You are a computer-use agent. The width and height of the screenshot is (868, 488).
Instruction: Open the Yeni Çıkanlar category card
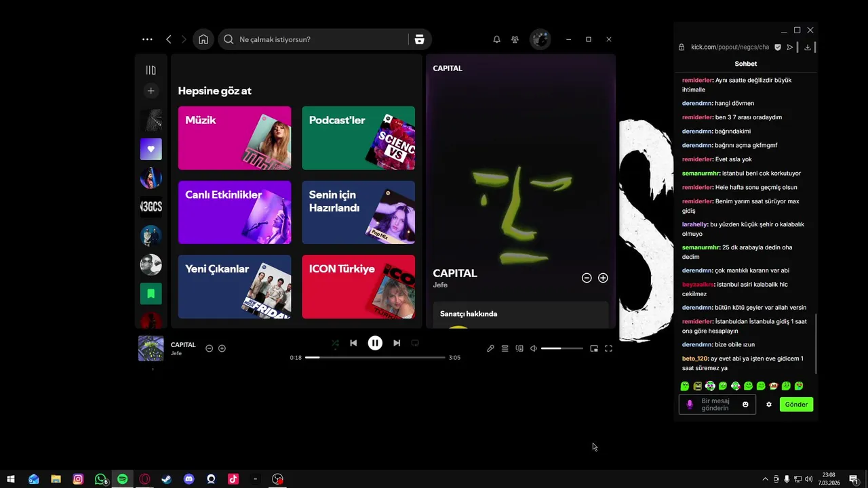tap(235, 287)
